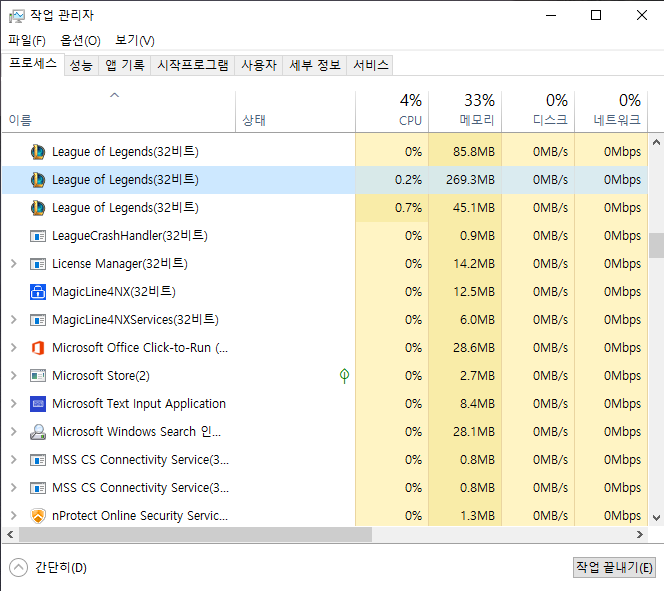Expand the License Manager process group
The height and width of the screenshot is (591, 664).
coord(14,263)
